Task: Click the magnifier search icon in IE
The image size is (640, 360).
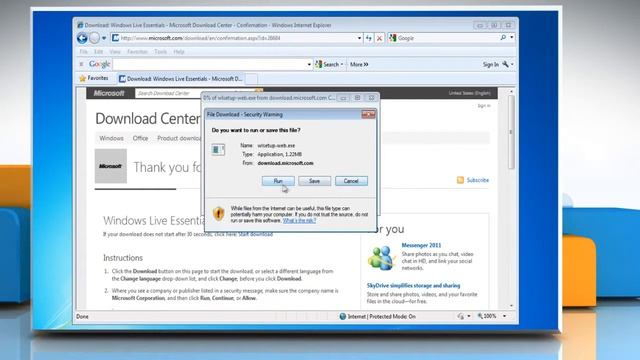Action: (x=503, y=38)
